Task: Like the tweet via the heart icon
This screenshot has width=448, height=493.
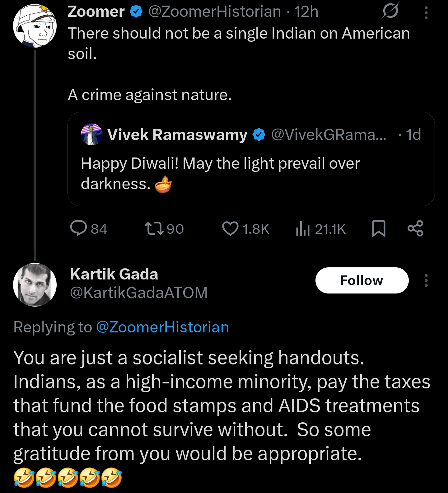Action: pyautogui.click(x=230, y=229)
